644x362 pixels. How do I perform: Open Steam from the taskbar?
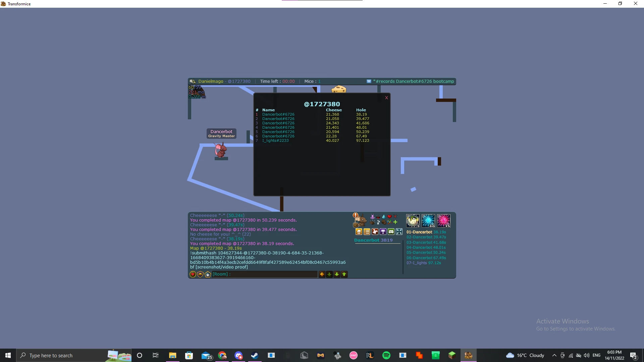tap(255, 355)
